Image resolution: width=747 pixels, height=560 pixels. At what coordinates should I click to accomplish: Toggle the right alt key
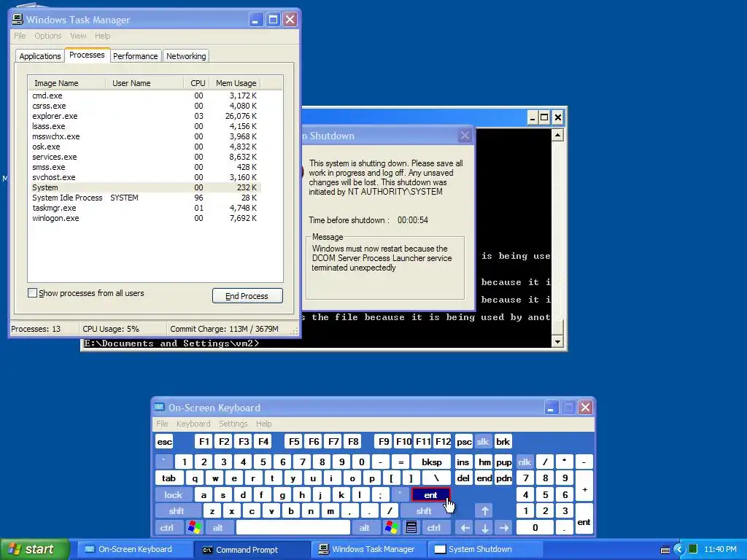pyautogui.click(x=365, y=527)
